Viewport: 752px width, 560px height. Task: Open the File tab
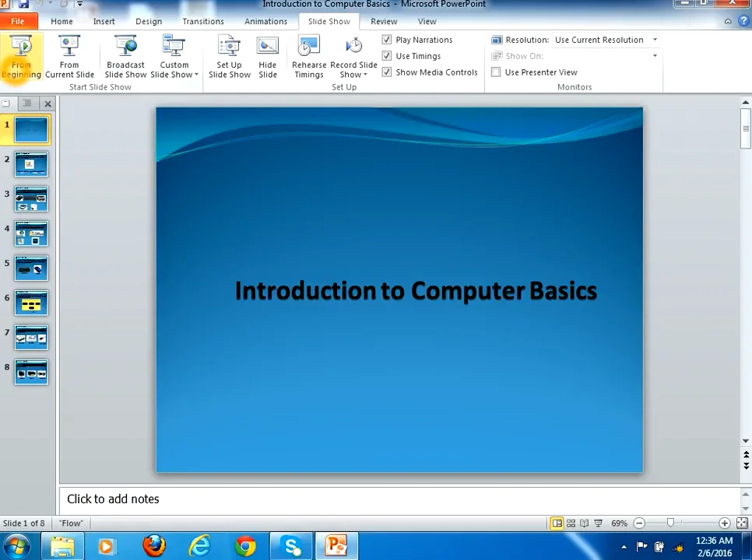(18, 22)
